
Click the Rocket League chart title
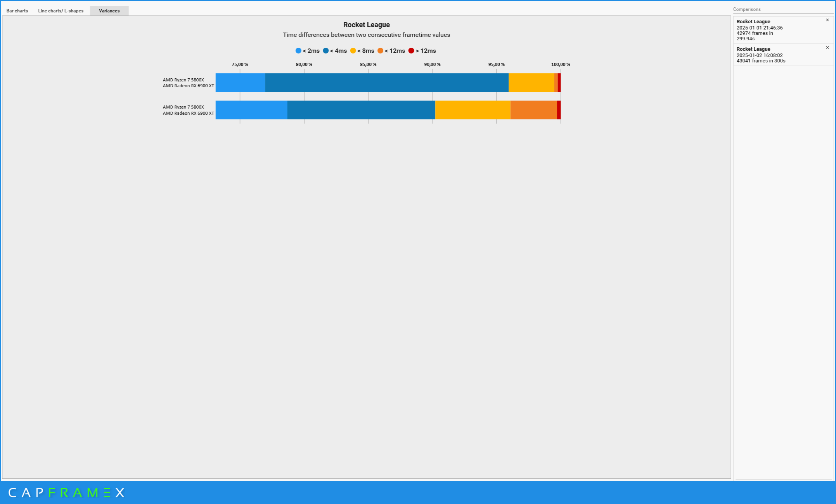[366, 25]
